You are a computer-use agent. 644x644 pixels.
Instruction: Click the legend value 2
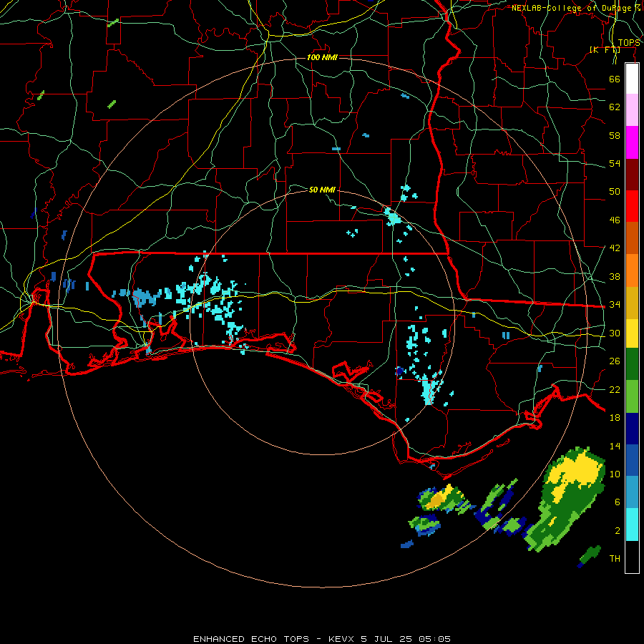click(x=618, y=531)
